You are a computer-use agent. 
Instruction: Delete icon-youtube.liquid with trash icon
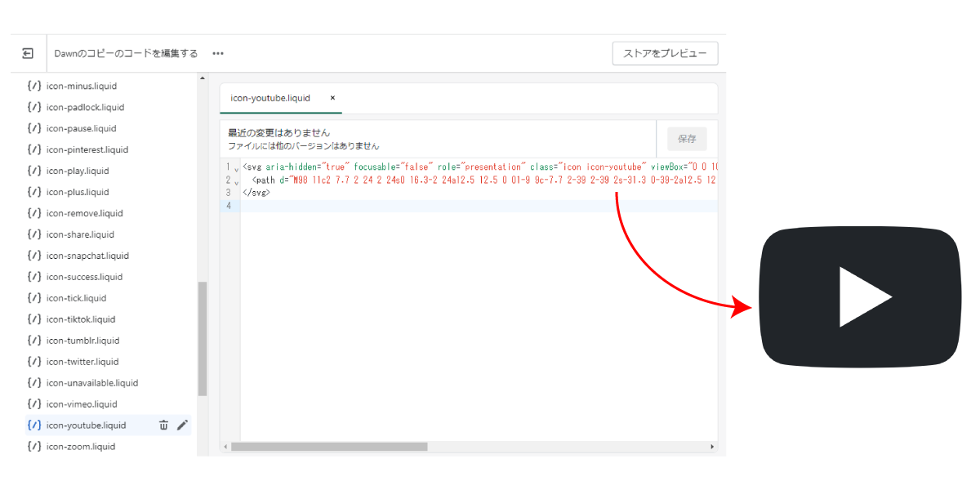pos(163,425)
